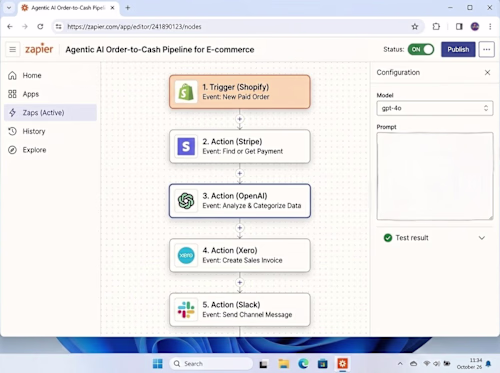Click the Windows taskbar Search box
The width and height of the screenshot is (500, 373).
[211, 363]
